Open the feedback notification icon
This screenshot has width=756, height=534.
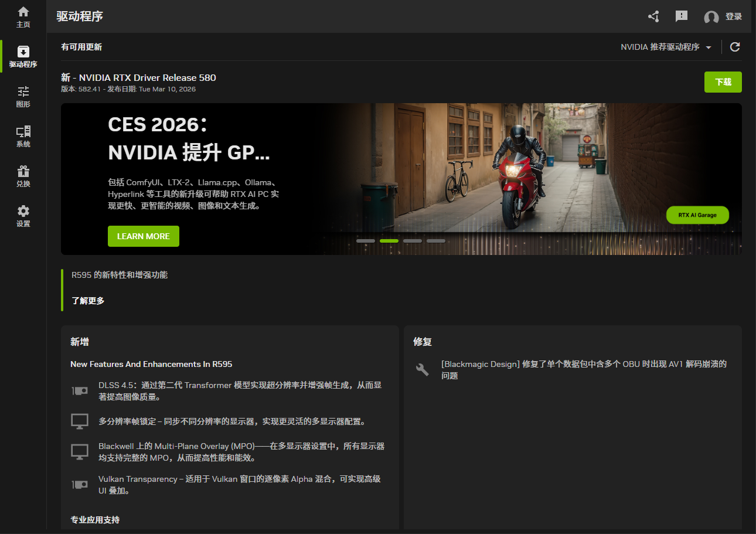(x=682, y=16)
